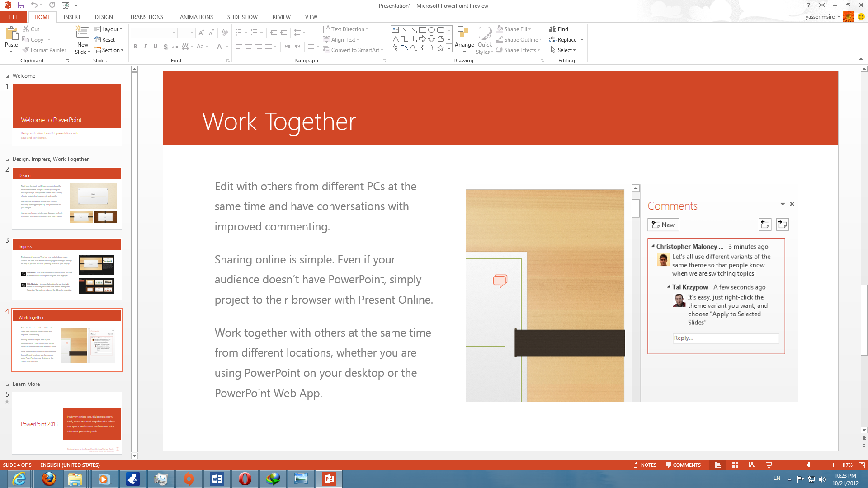This screenshot has height=488, width=868.
Task: Switch to the TRANSITIONS tab
Action: (x=146, y=17)
